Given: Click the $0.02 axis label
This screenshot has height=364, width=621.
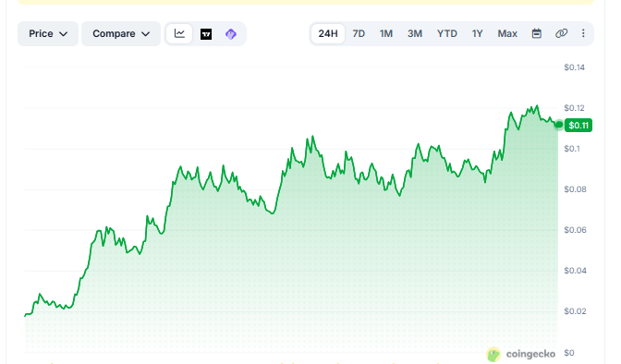Looking at the screenshot, I should click(x=576, y=311).
